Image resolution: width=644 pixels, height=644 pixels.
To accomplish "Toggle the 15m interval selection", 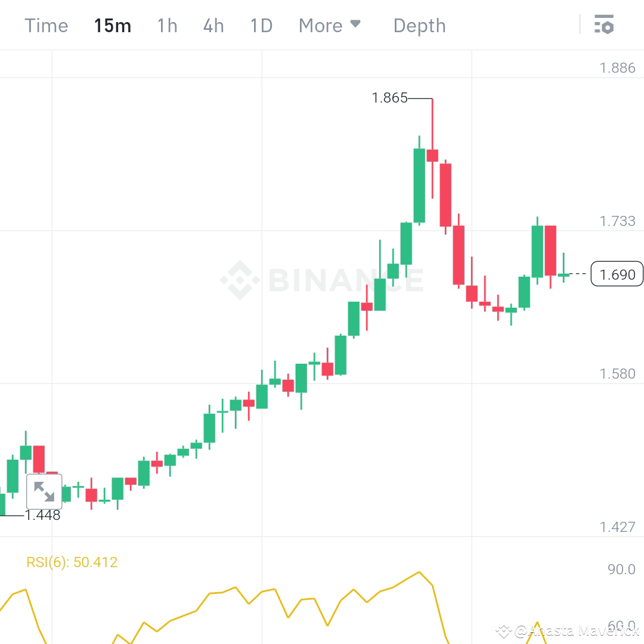I will [x=113, y=25].
